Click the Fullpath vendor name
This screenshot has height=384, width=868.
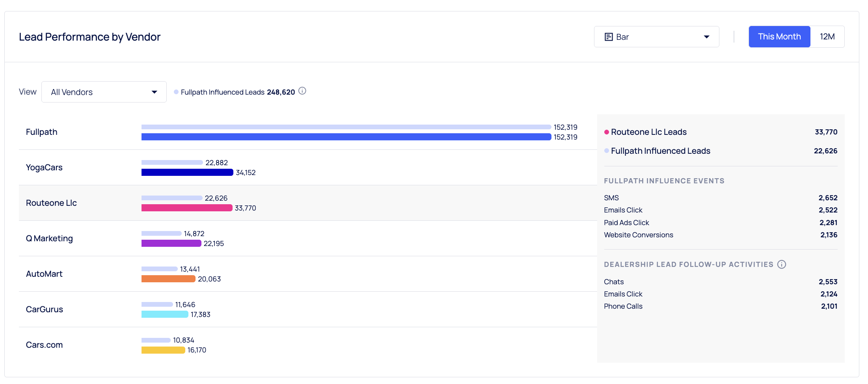point(41,132)
